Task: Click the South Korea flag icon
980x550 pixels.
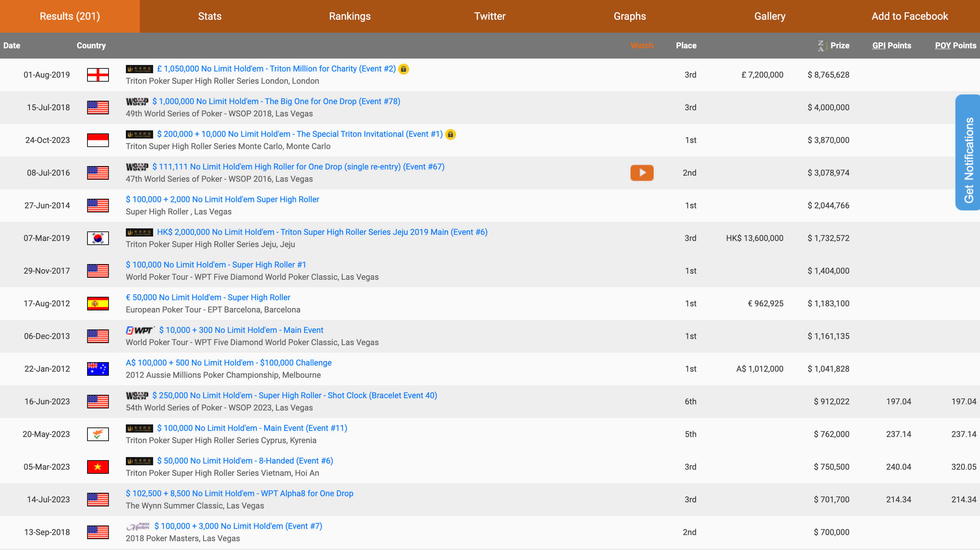Action: [98, 238]
